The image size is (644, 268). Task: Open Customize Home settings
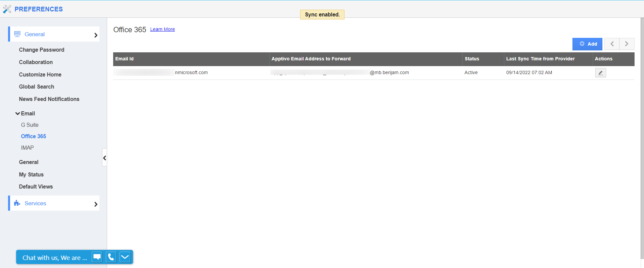40,74
